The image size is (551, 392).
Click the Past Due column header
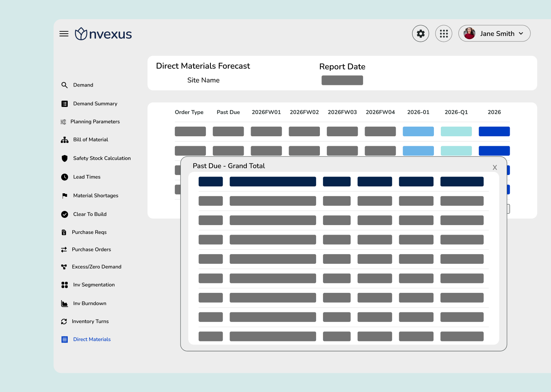tap(228, 112)
